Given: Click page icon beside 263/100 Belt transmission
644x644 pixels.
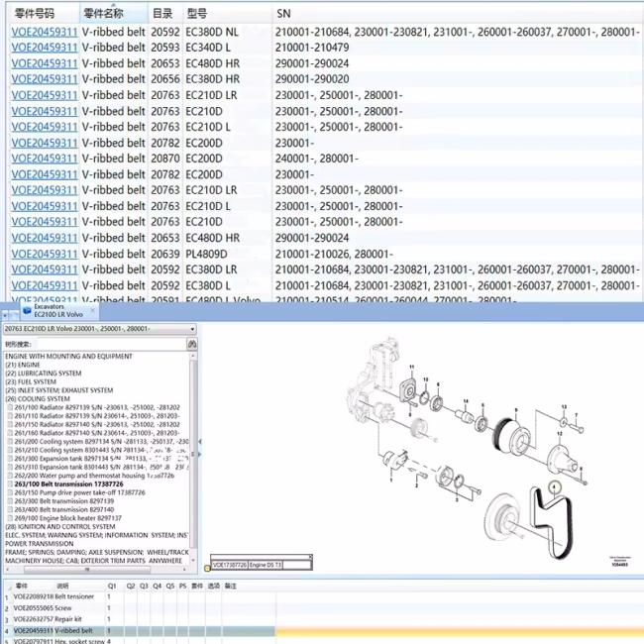Looking at the screenshot, I should (x=10, y=484).
